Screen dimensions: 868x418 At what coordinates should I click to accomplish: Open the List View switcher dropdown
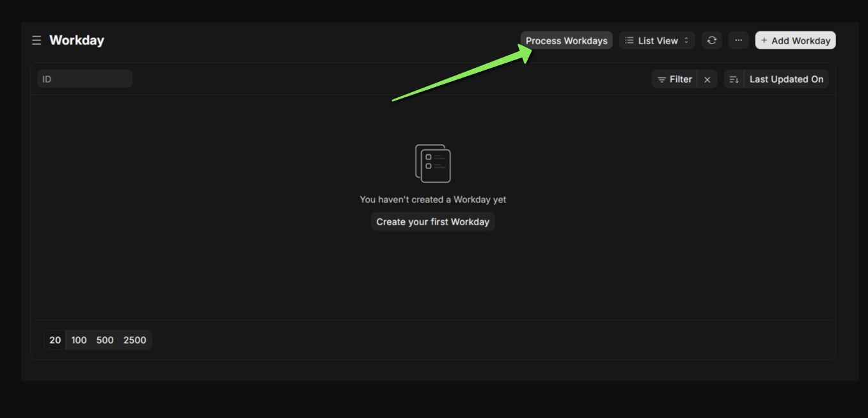tap(657, 40)
